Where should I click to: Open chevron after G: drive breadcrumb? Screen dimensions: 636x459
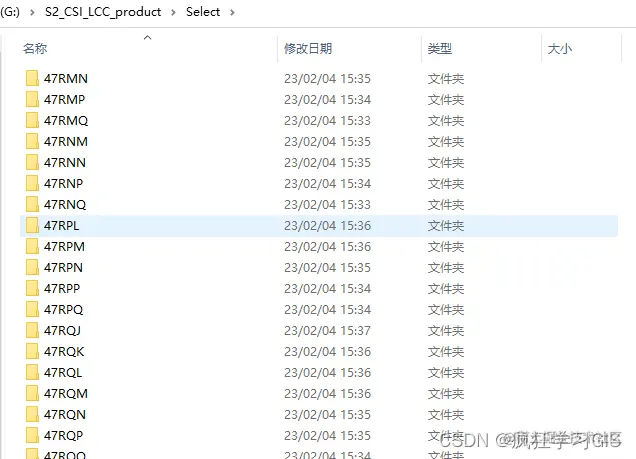tap(32, 12)
